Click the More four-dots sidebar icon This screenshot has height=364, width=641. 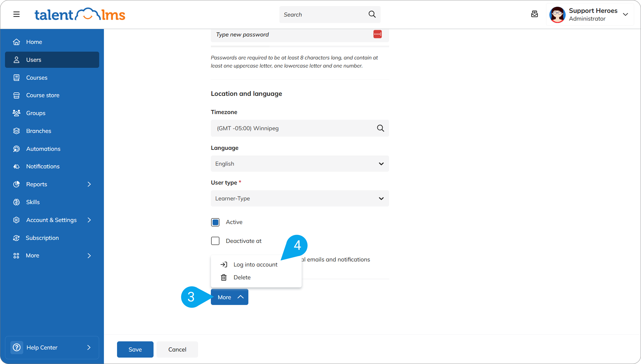tap(16, 255)
